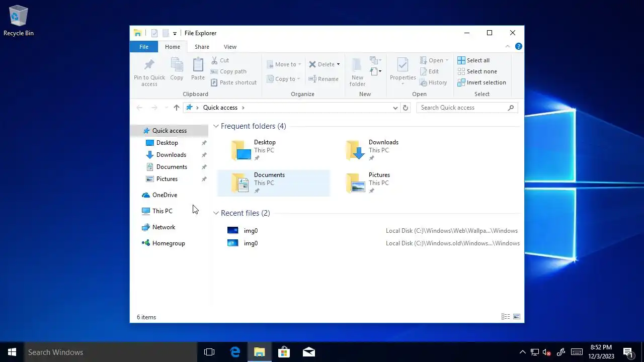Open the Easy access dropdown icon
This screenshot has height=362, width=644.
point(375,72)
